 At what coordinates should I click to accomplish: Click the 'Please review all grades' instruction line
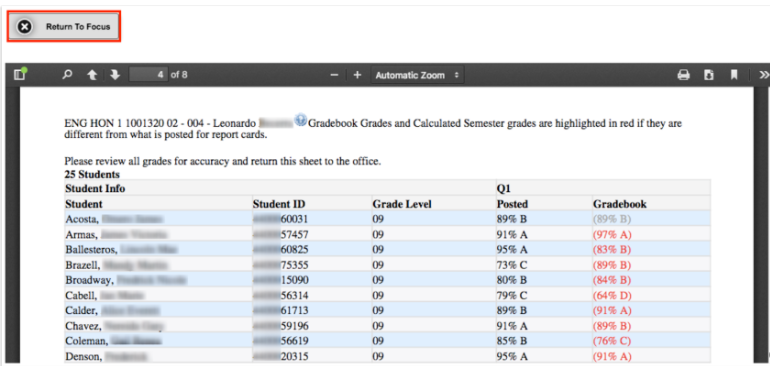point(222,161)
